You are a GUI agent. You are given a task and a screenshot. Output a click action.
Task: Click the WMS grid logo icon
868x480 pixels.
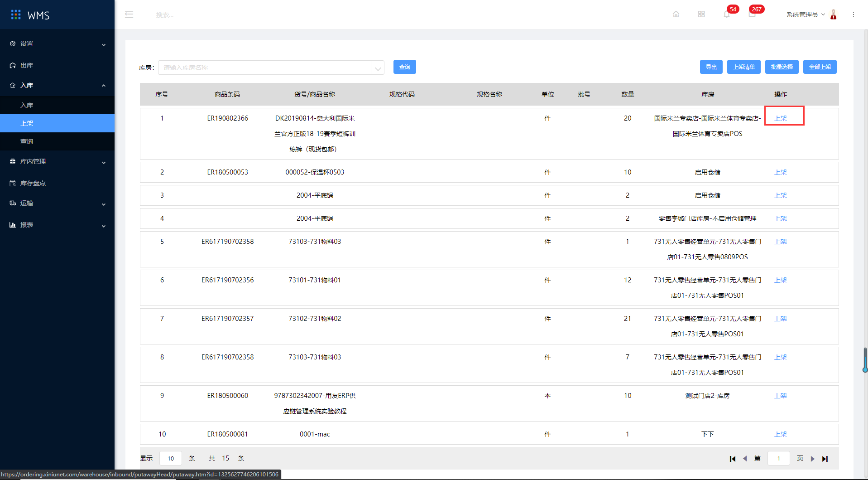tap(16, 15)
